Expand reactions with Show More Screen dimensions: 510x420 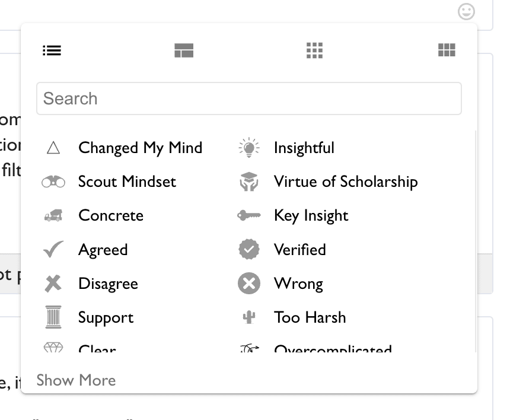click(x=76, y=380)
